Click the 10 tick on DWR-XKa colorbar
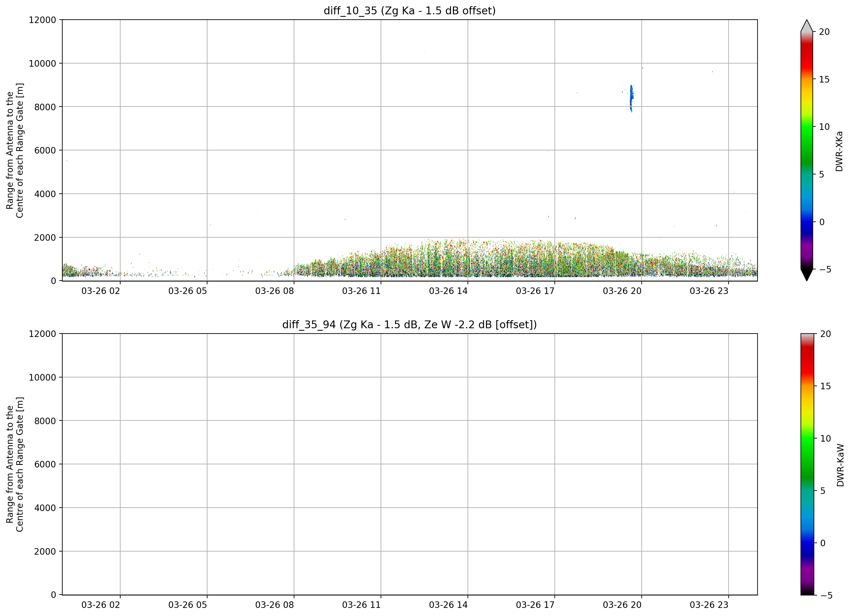 [824, 127]
